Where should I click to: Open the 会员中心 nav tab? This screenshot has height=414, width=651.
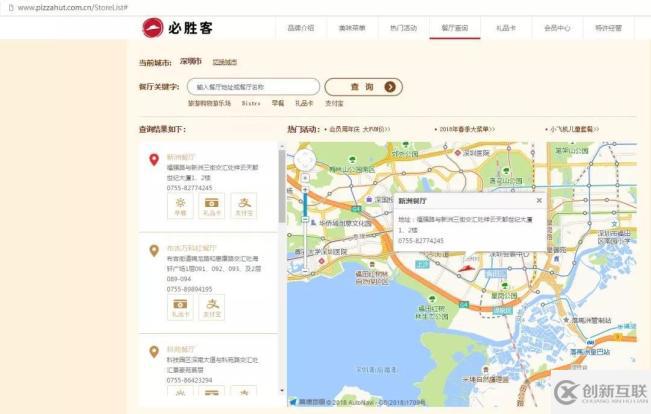tap(557, 28)
